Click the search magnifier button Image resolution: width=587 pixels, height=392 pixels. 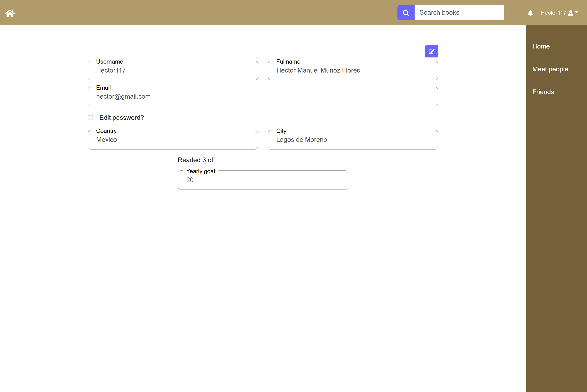[x=406, y=13]
